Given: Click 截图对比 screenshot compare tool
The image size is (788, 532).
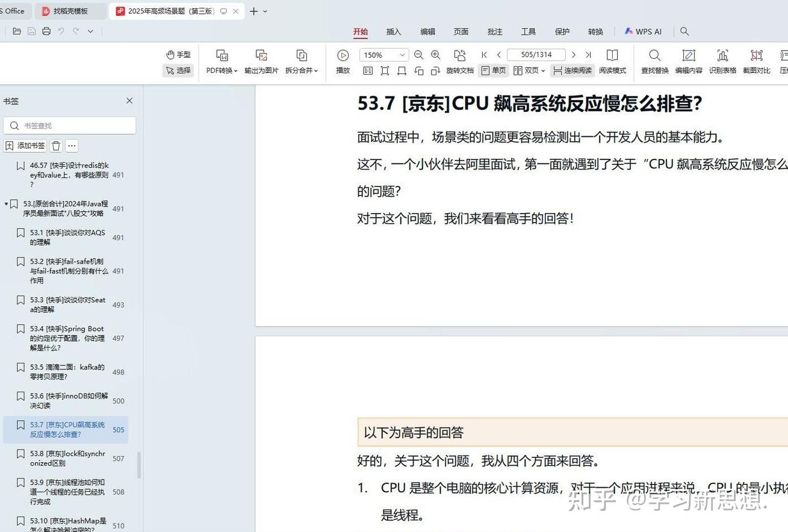Looking at the screenshot, I should click(x=757, y=62).
